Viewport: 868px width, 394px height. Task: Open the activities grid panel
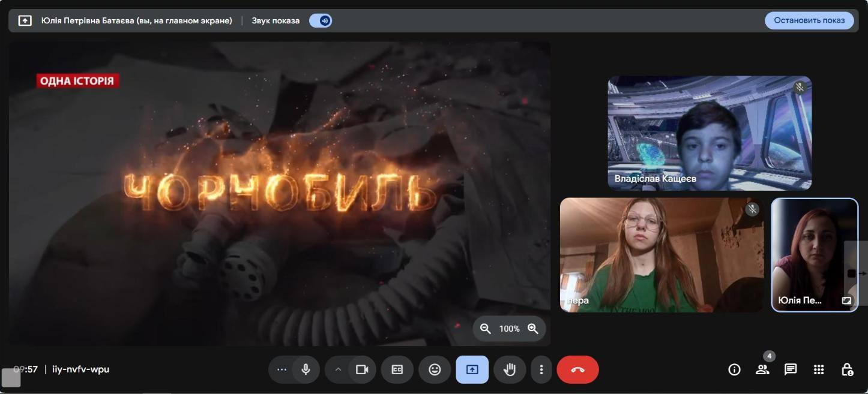(819, 369)
